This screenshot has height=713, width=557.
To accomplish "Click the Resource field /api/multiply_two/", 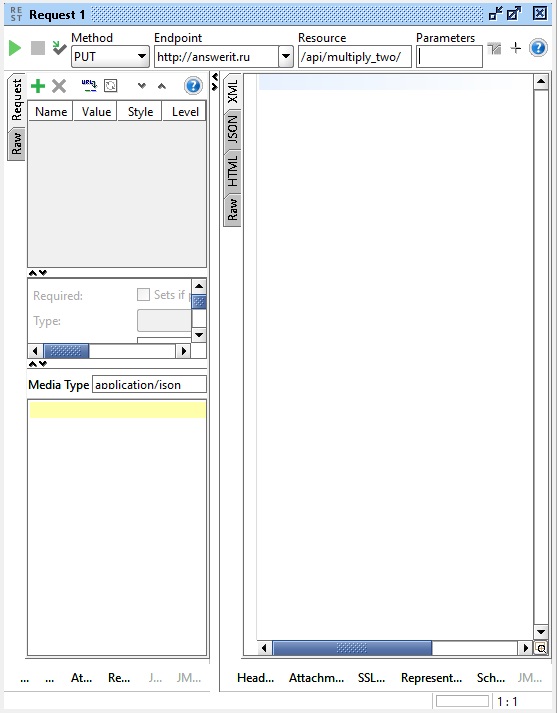I will [x=355, y=57].
